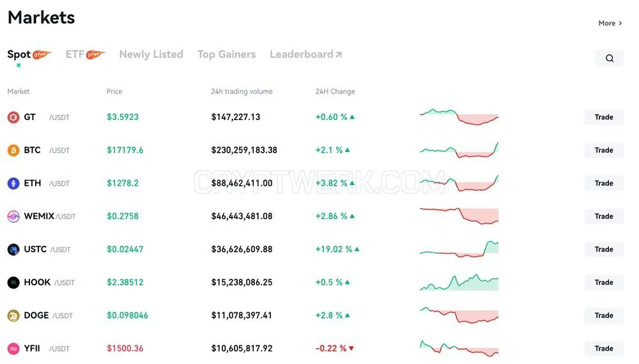The height and width of the screenshot is (364, 639).
Task: Open the market search magnifier button
Action: (x=609, y=58)
